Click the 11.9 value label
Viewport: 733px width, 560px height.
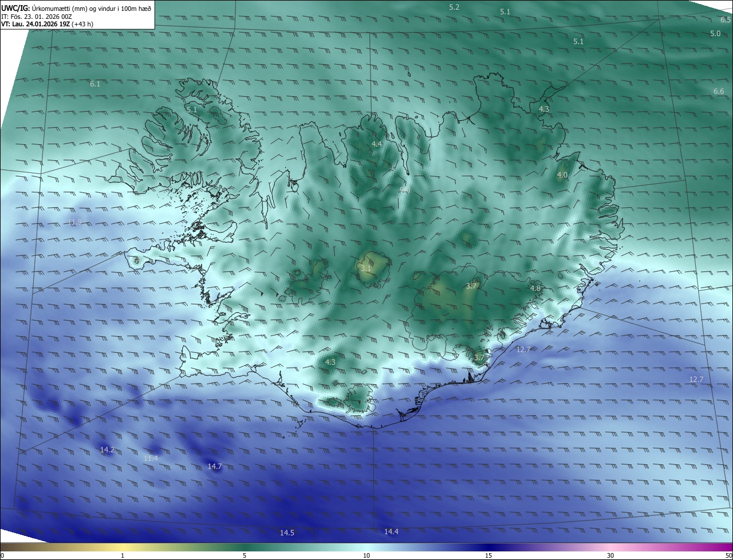pyautogui.click(x=75, y=222)
